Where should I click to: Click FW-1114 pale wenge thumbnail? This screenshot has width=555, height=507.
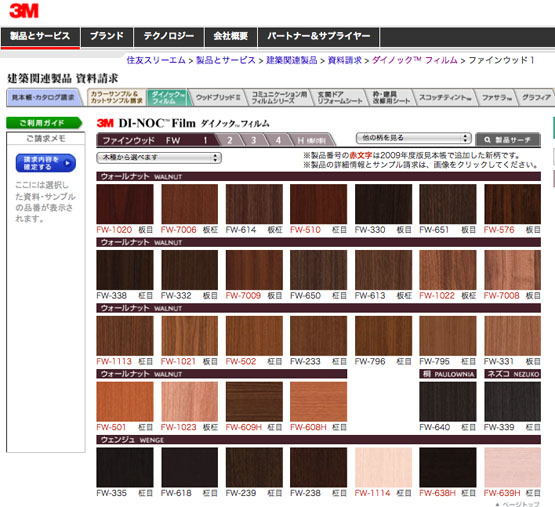pos(383,467)
